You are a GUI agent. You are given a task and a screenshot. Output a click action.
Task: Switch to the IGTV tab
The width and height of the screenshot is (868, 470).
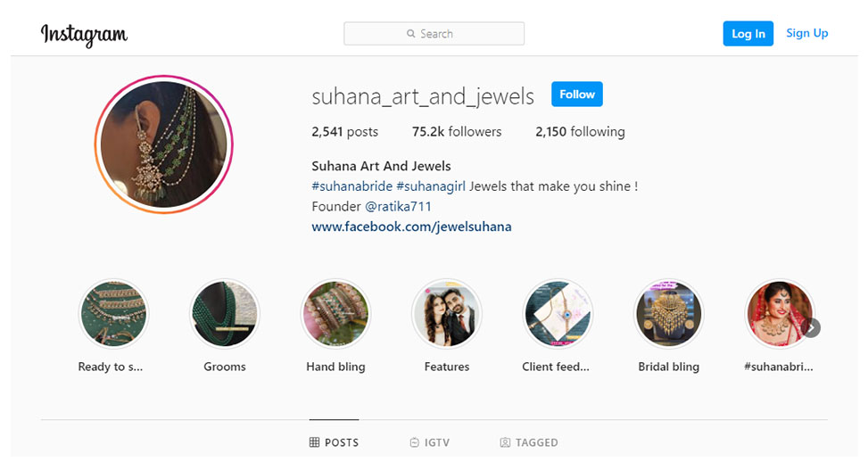(430, 442)
